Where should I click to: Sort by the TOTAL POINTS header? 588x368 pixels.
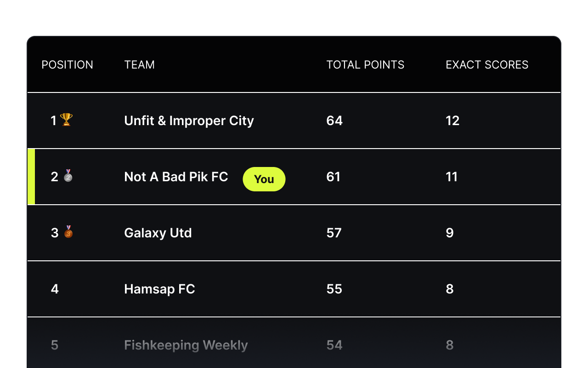(x=365, y=64)
